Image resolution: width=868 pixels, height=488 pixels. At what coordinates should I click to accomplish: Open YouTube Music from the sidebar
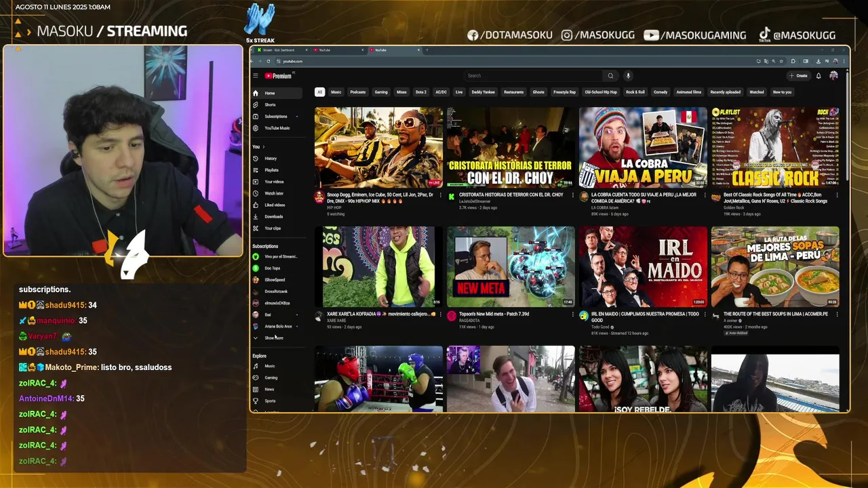coord(277,128)
